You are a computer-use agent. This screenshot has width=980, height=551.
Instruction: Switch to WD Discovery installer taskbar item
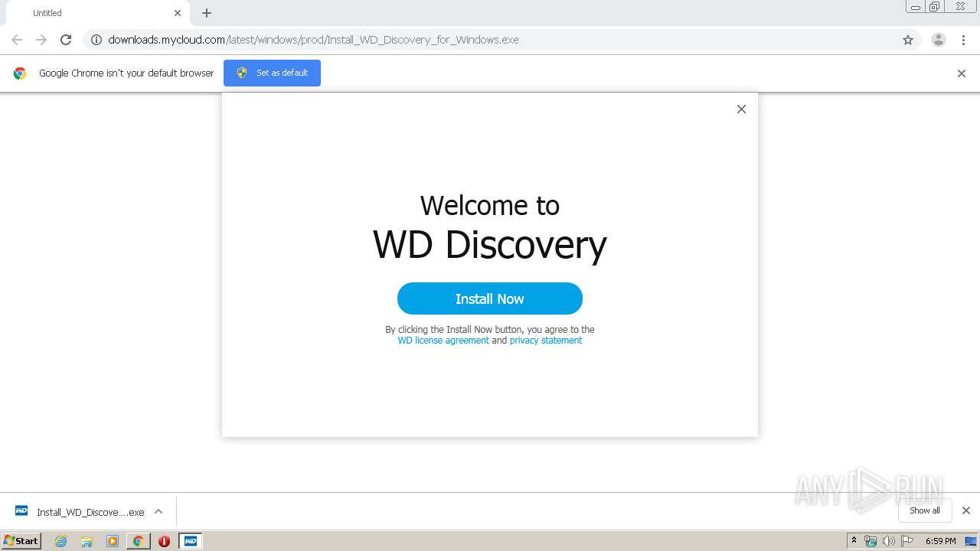click(x=190, y=541)
